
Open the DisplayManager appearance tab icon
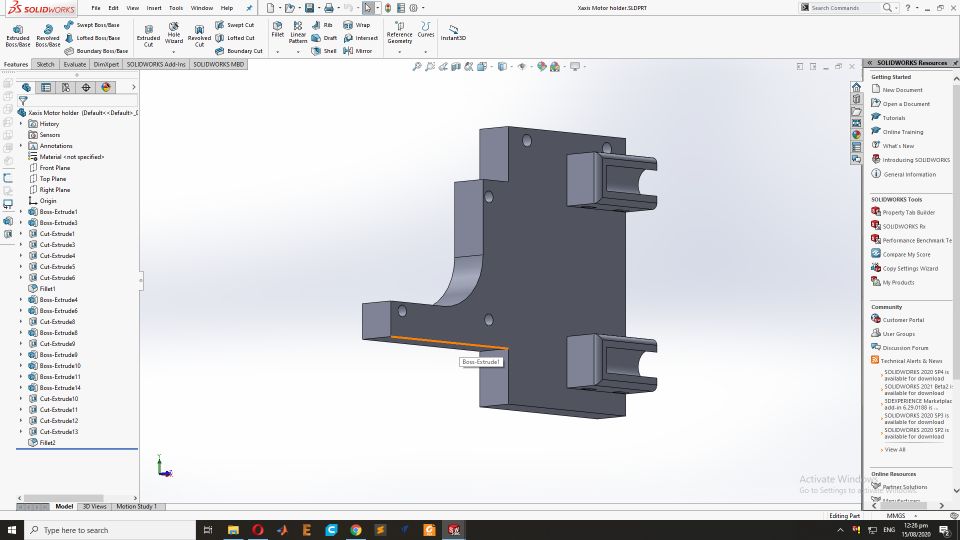pos(106,87)
